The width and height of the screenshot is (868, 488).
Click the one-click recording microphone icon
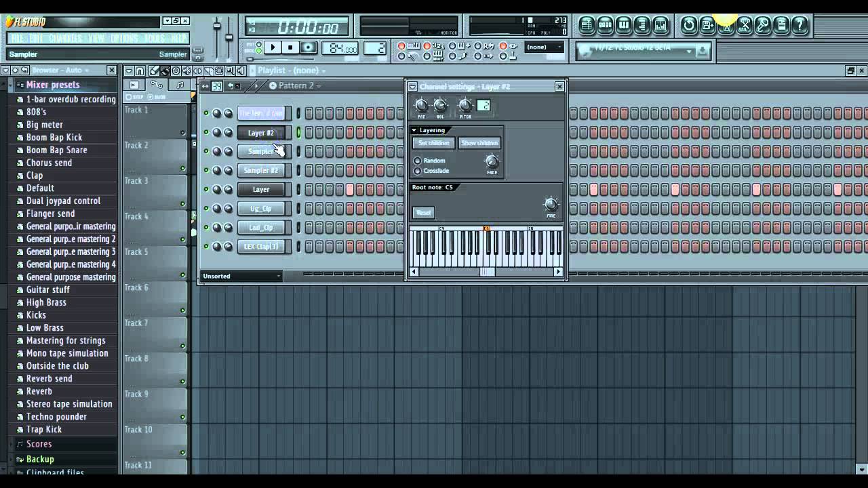click(763, 26)
